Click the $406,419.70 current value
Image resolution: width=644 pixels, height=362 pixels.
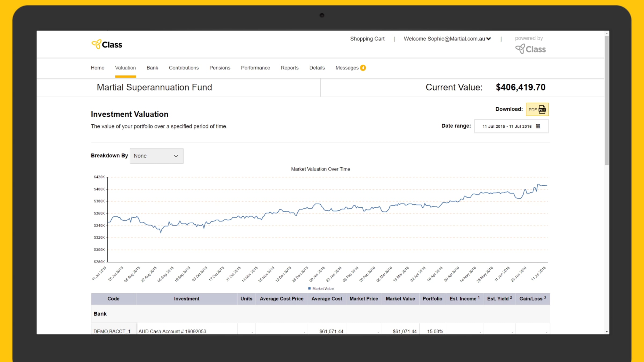521,87
